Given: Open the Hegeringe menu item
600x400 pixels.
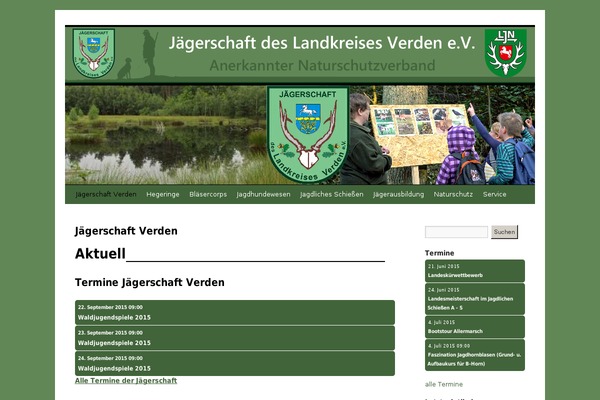Looking at the screenshot, I should (163, 194).
